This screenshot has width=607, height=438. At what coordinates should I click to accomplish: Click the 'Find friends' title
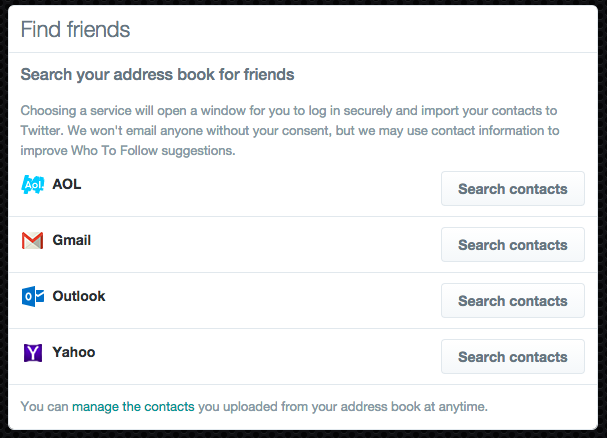click(x=75, y=29)
